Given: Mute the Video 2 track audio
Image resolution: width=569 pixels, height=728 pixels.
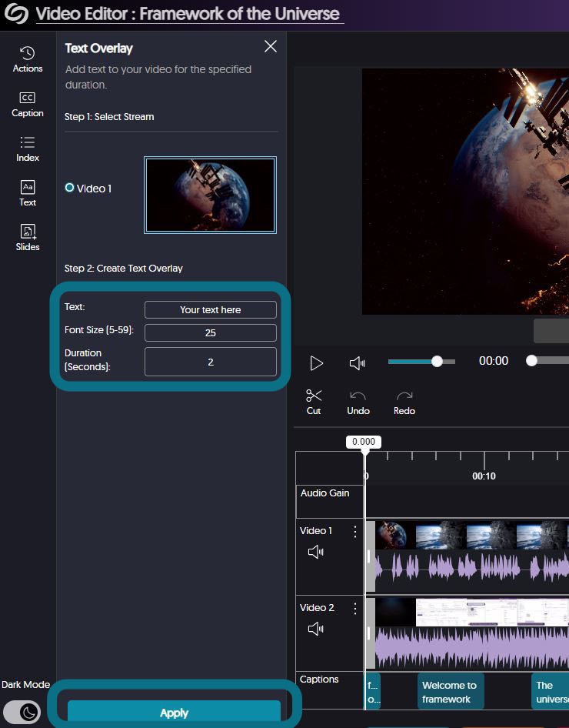Looking at the screenshot, I should (316, 629).
